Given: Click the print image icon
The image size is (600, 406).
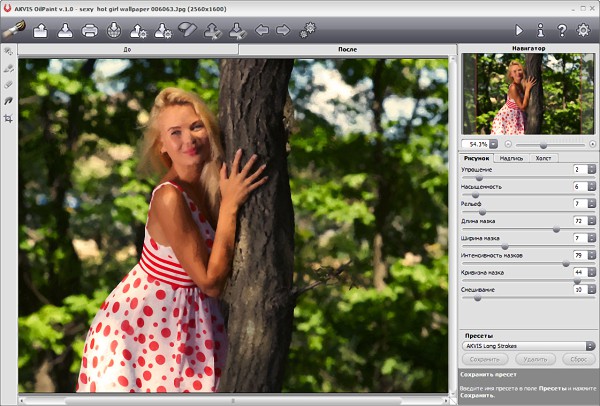Looking at the screenshot, I should pos(90,30).
